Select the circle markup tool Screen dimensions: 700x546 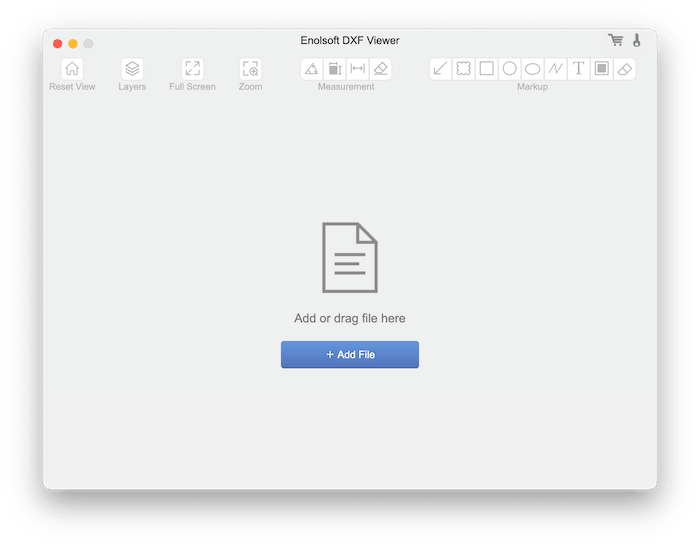click(510, 69)
